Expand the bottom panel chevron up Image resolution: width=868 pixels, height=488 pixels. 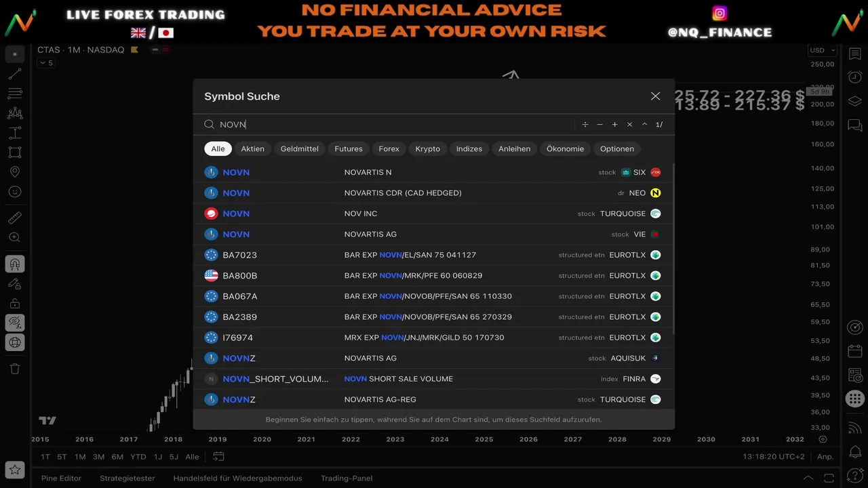[x=808, y=479]
